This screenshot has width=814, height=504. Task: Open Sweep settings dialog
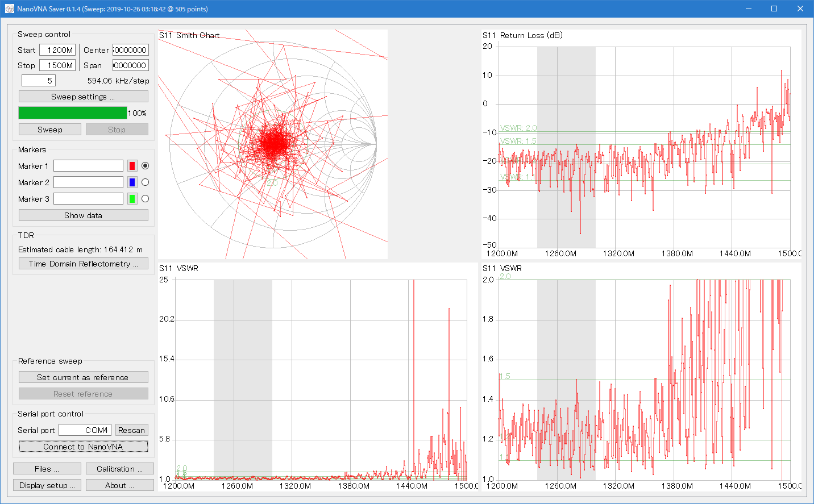84,97
